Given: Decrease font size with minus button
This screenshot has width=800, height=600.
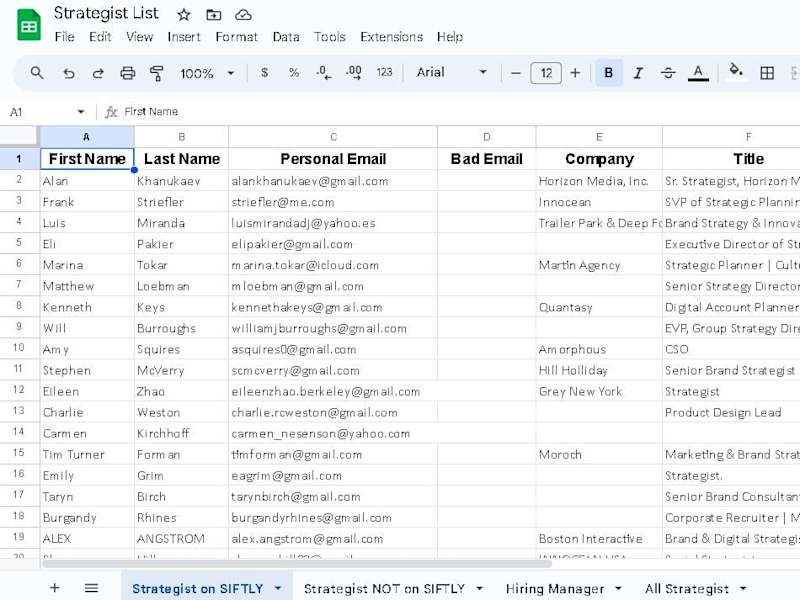Looking at the screenshot, I should pyautogui.click(x=516, y=73).
